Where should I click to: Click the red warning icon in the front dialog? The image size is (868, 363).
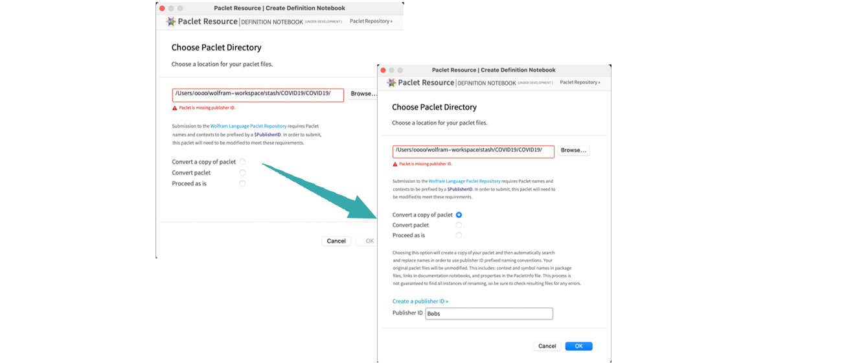(x=395, y=165)
